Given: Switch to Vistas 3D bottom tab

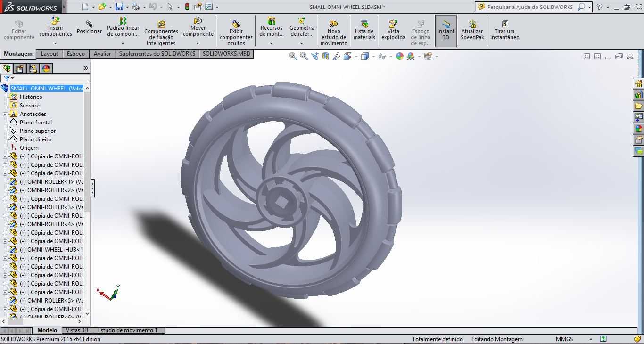Looking at the screenshot, I should point(77,330).
